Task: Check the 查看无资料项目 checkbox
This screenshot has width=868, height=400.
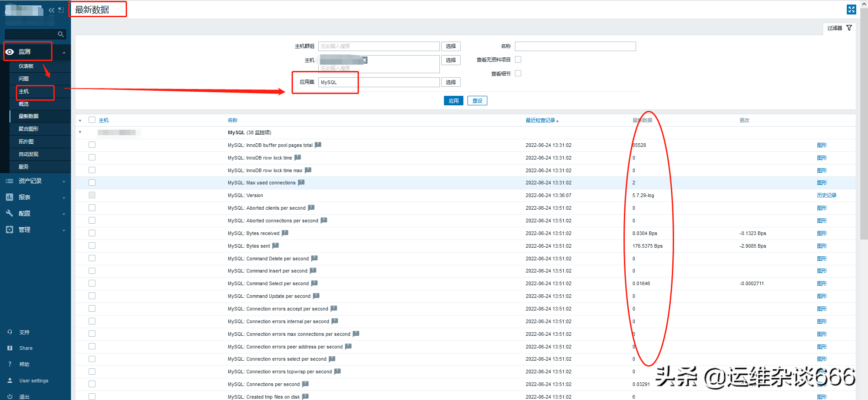Action: 518,59
